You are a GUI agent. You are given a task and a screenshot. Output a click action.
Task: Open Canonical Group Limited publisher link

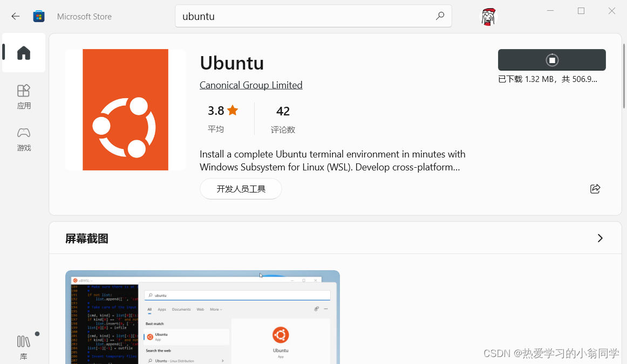251,85
